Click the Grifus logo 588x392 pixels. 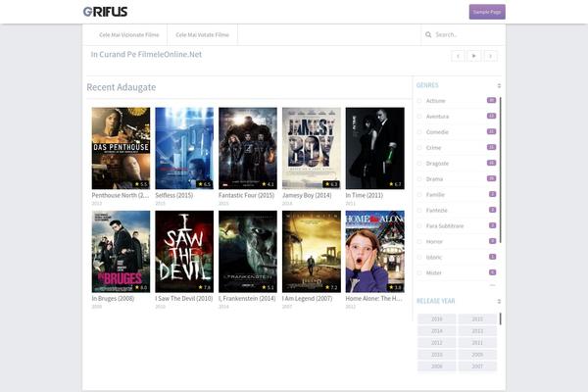coord(106,12)
